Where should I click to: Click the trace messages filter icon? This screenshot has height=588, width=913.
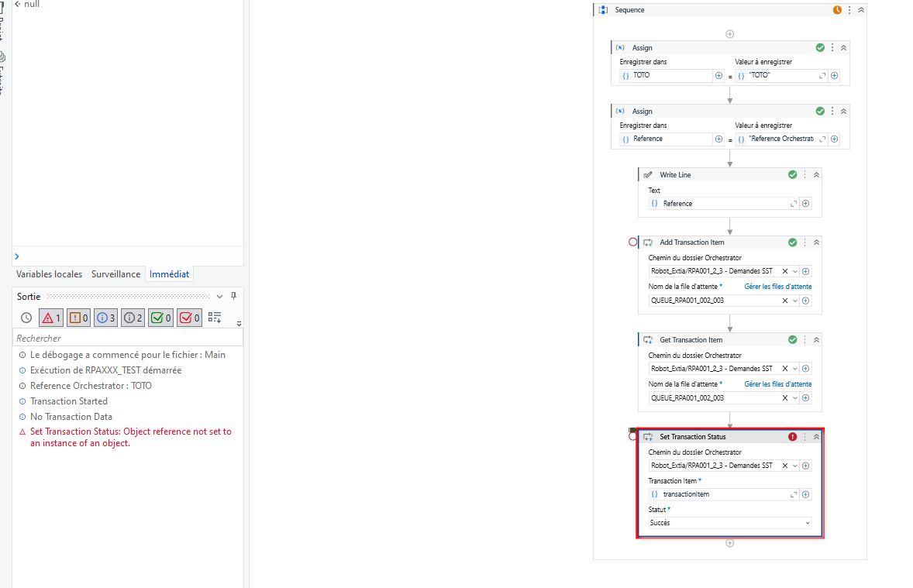pyautogui.click(x=26, y=317)
